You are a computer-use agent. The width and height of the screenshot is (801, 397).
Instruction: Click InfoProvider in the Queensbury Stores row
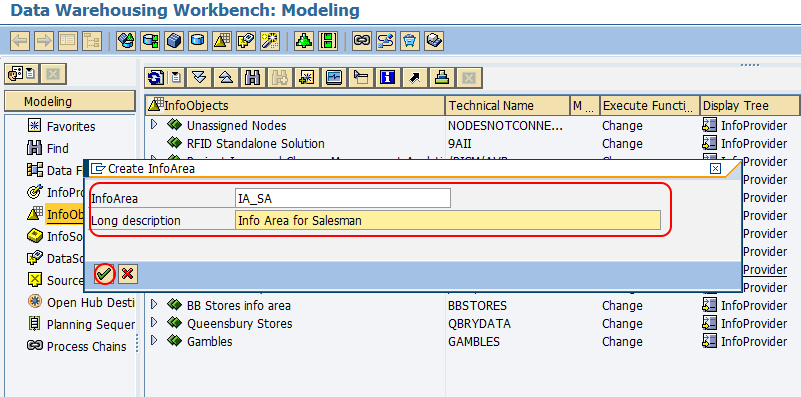[x=754, y=323]
